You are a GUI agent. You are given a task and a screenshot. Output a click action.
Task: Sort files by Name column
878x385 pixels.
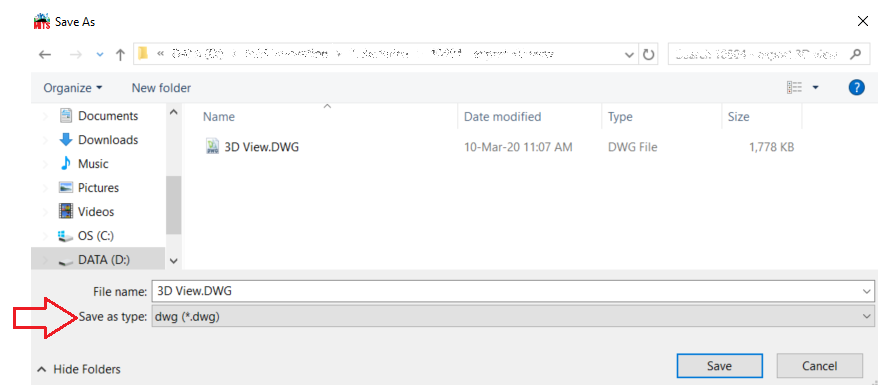click(x=219, y=117)
